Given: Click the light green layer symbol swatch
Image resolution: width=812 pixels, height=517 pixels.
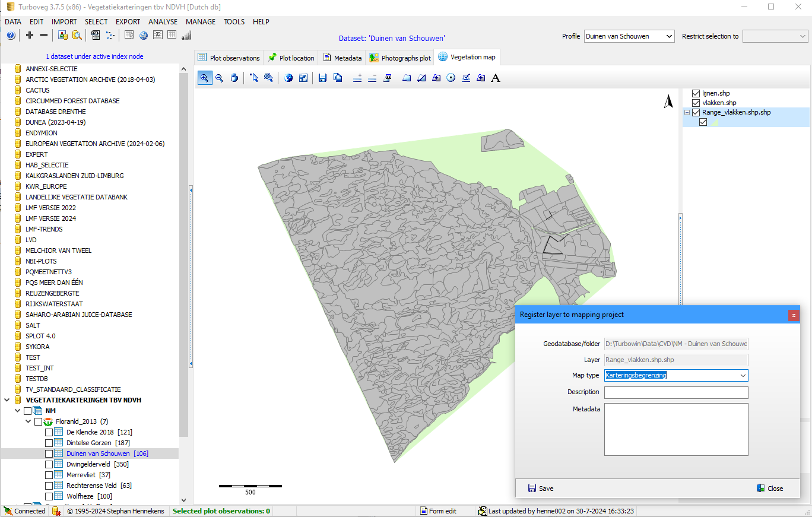Looking at the screenshot, I should 715,122.
